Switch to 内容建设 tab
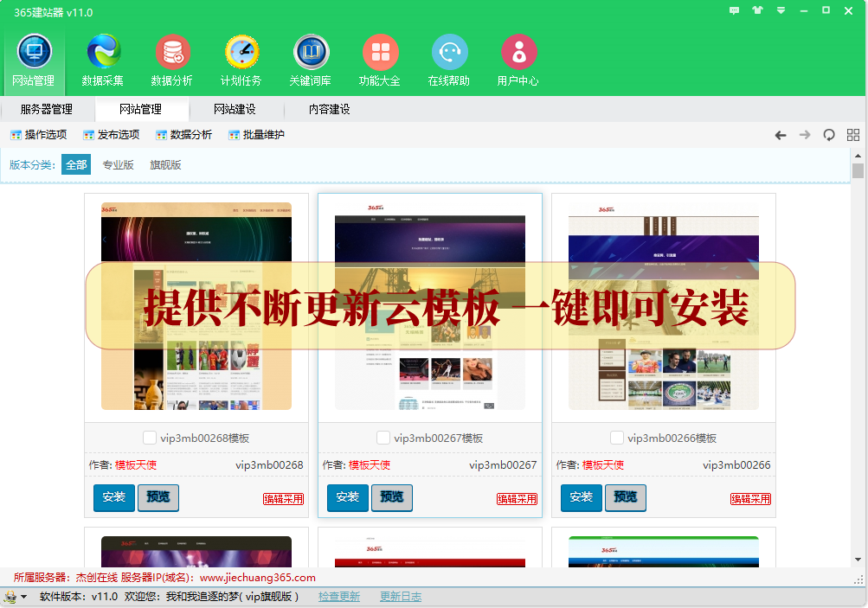Viewport: 868px width, 608px height. 330,110
